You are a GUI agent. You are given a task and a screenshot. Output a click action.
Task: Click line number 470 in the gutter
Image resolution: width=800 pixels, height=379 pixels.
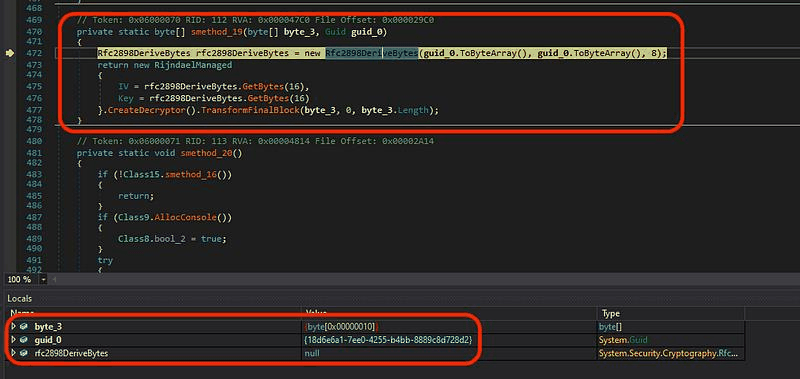click(x=33, y=32)
